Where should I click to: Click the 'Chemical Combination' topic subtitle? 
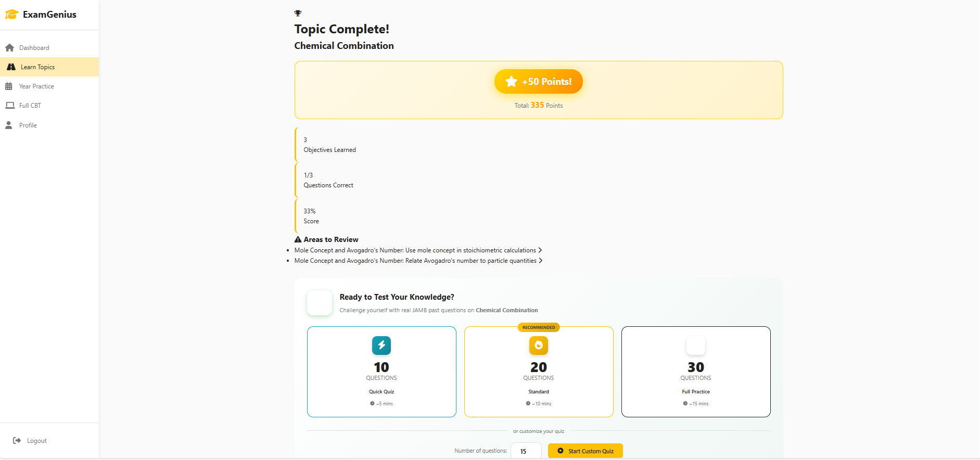(x=344, y=46)
